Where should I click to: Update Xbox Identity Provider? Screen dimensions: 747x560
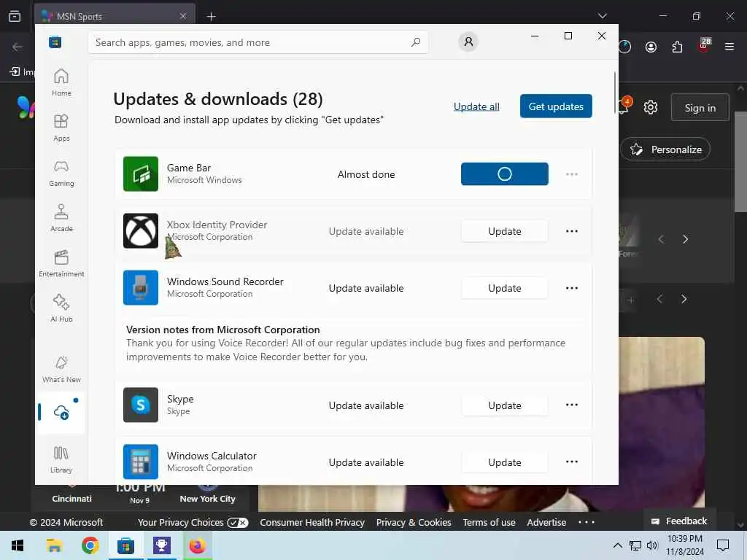(x=505, y=231)
